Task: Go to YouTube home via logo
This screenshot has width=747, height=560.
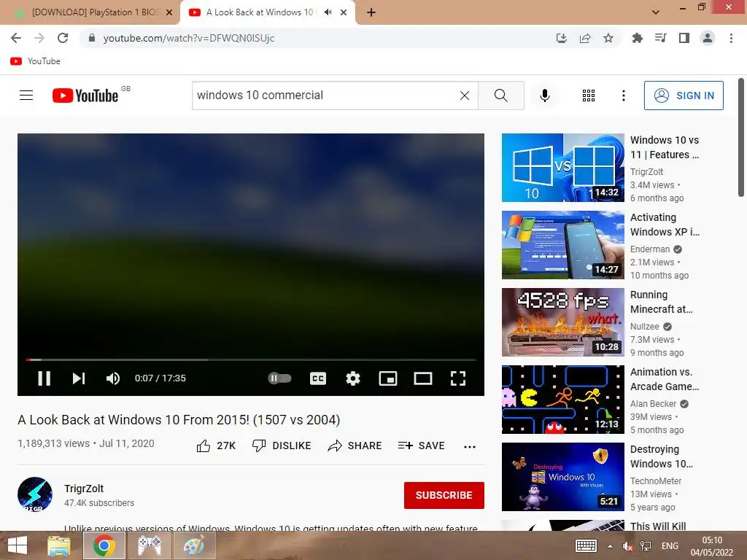Action: (x=85, y=96)
